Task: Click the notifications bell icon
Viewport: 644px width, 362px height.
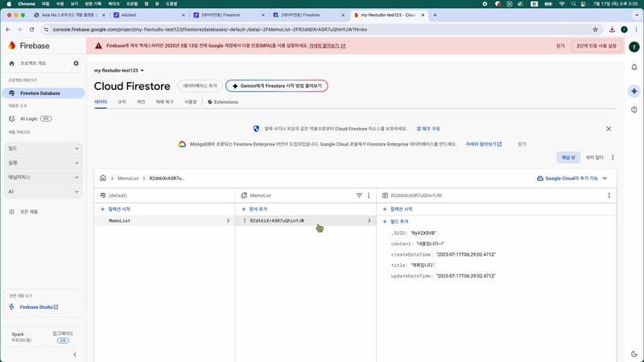Action: (x=634, y=68)
